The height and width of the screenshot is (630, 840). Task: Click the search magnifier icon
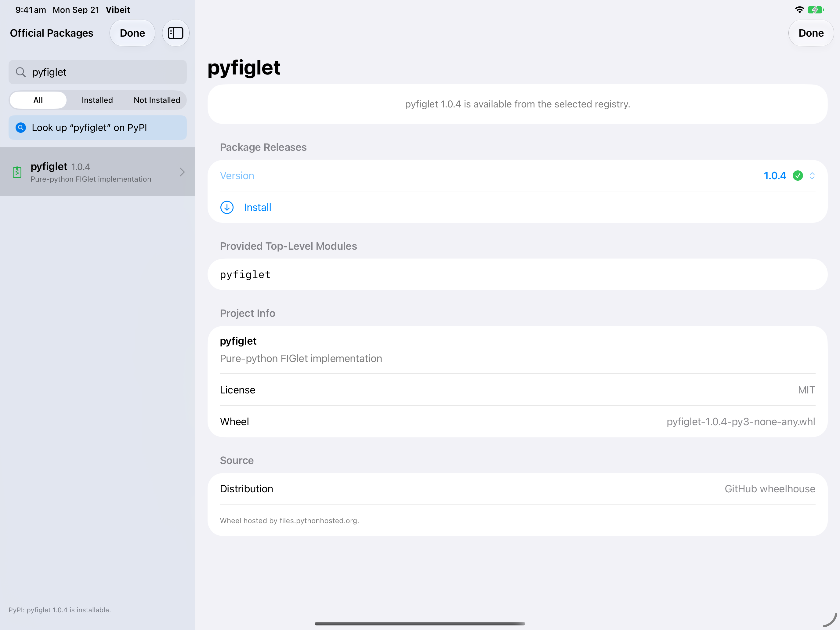21,72
